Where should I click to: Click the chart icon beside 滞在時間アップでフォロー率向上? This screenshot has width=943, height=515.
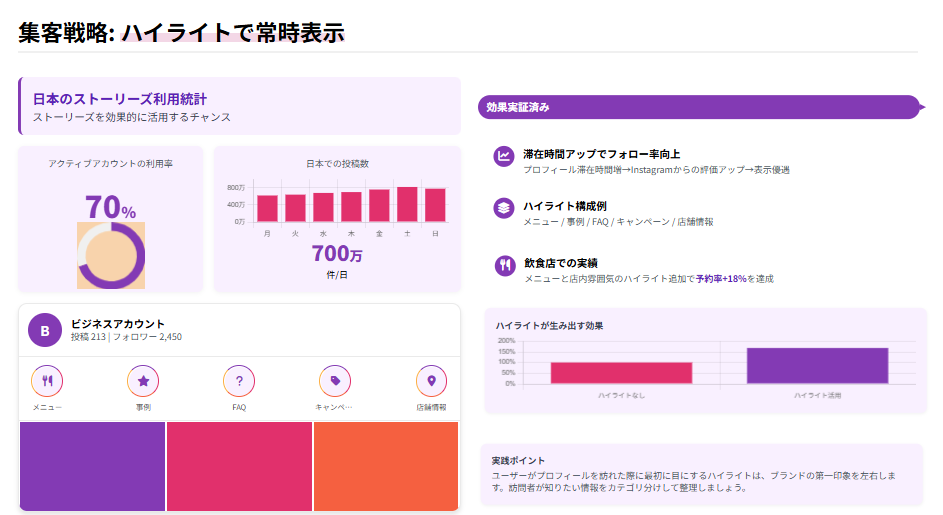pos(504,156)
